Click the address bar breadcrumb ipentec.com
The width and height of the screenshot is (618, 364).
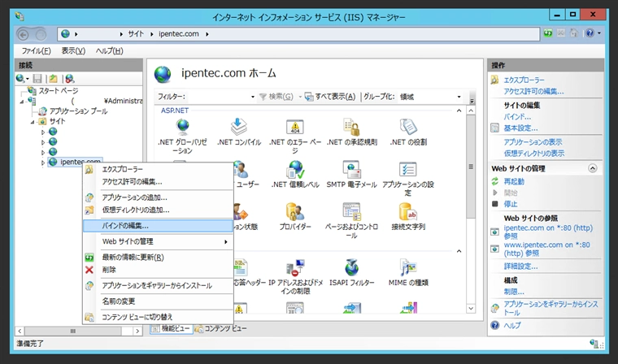pyautogui.click(x=179, y=34)
